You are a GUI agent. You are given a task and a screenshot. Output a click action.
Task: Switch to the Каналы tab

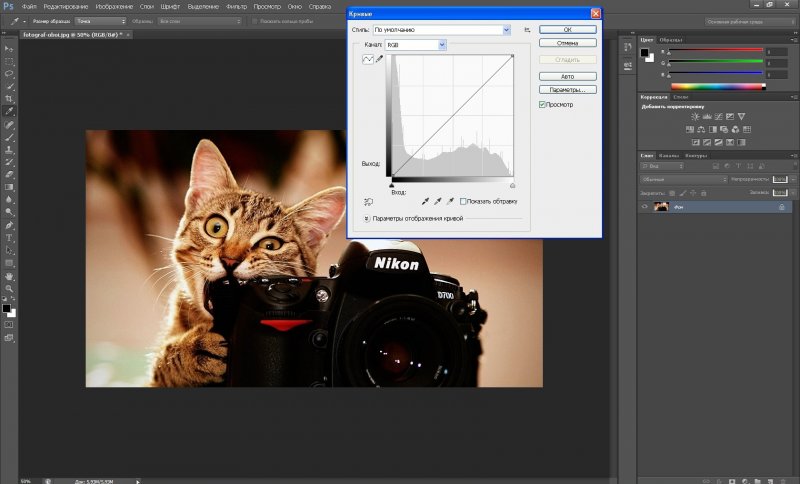point(668,156)
